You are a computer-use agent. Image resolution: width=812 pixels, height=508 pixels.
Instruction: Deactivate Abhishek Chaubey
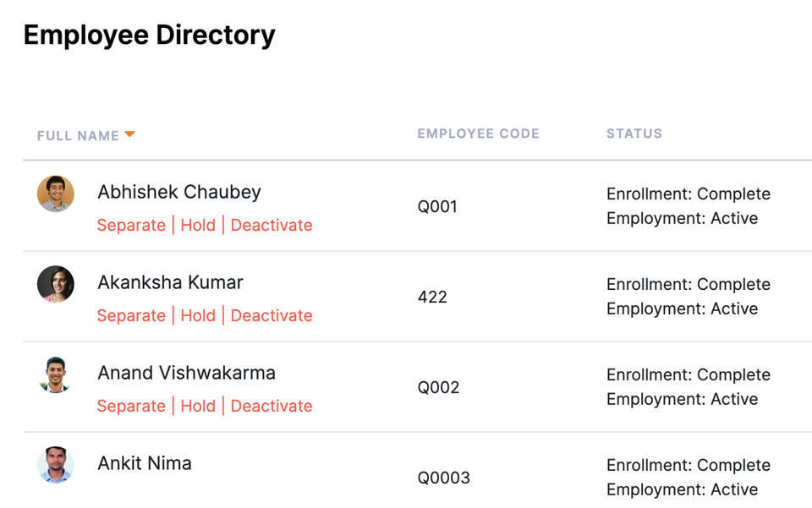[x=272, y=225]
